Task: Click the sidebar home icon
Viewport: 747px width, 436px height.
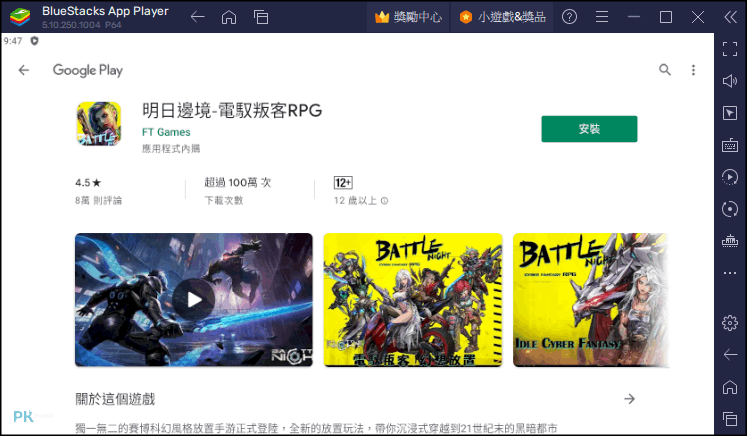Action: coord(730,387)
